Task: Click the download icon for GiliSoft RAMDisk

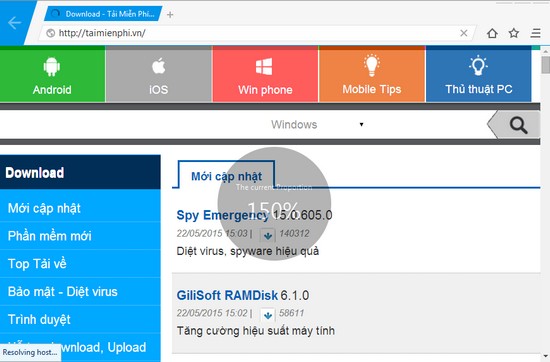Action: (x=268, y=315)
